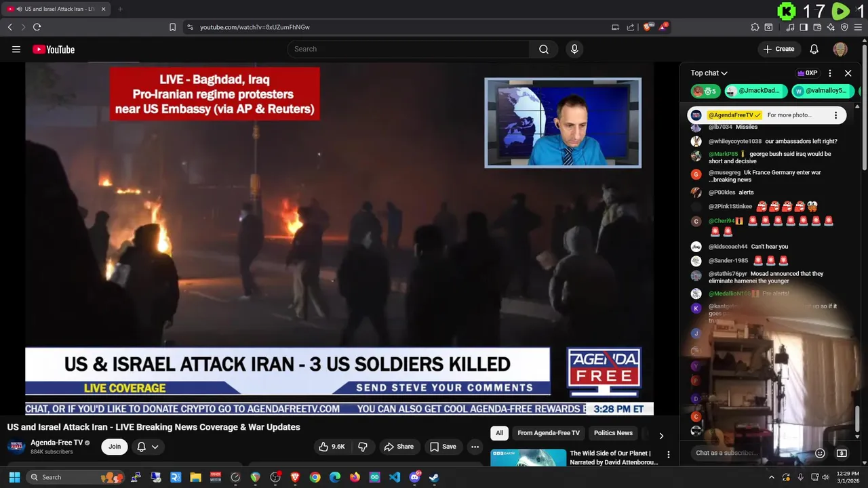Image resolution: width=868 pixels, height=488 pixels.
Task: Open Leo AI sparkle icon
Action: [x=831, y=27]
